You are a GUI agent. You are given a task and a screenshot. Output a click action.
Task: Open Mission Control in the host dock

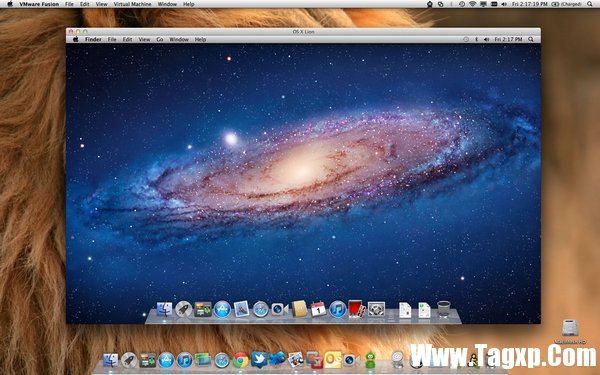coord(147,360)
